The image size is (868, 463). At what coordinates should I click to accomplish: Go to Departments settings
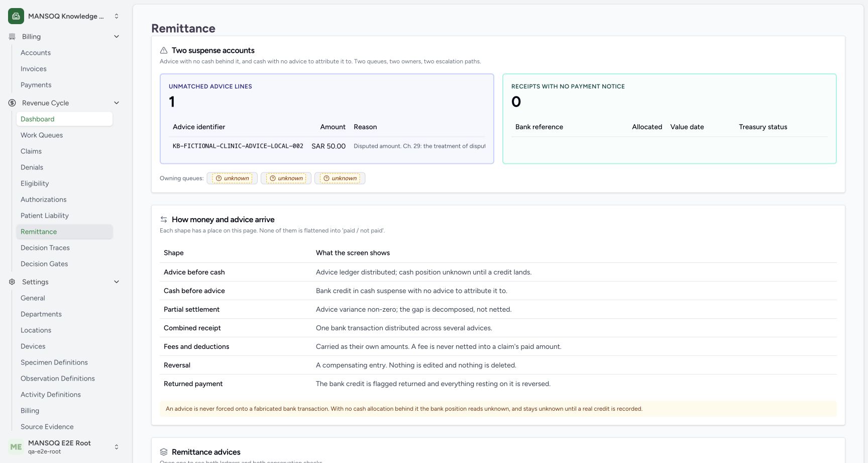(64, 314)
